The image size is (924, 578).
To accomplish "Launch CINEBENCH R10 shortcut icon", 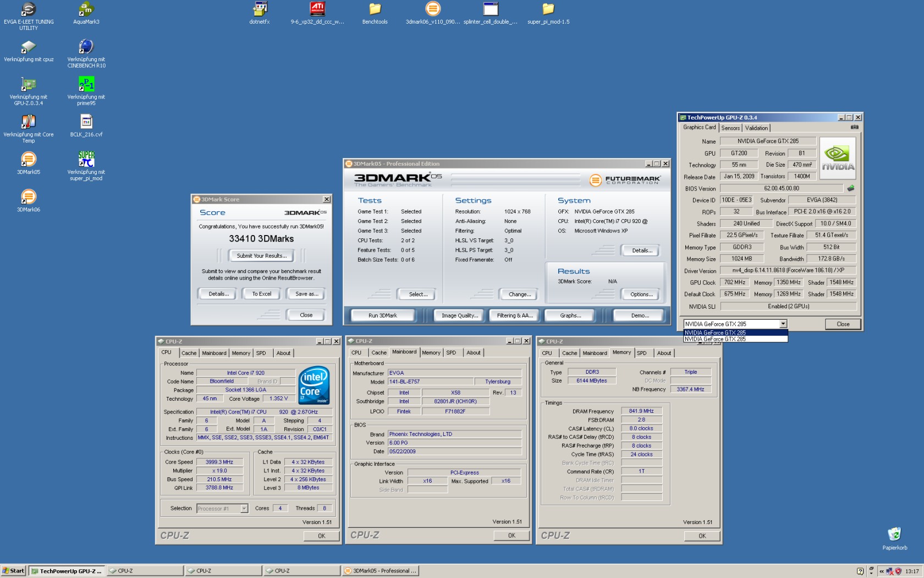I will point(86,47).
